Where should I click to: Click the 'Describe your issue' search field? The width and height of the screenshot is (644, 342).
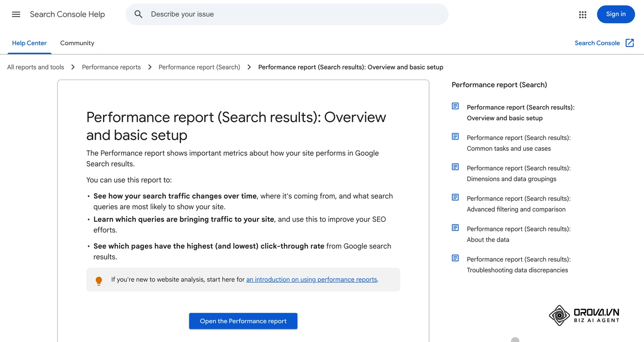[x=287, y=14]
